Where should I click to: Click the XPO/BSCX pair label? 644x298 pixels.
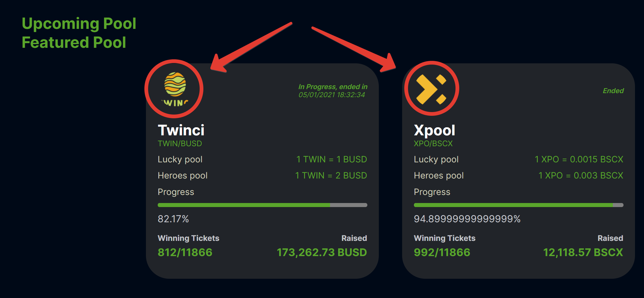click(x=433, y=143)
